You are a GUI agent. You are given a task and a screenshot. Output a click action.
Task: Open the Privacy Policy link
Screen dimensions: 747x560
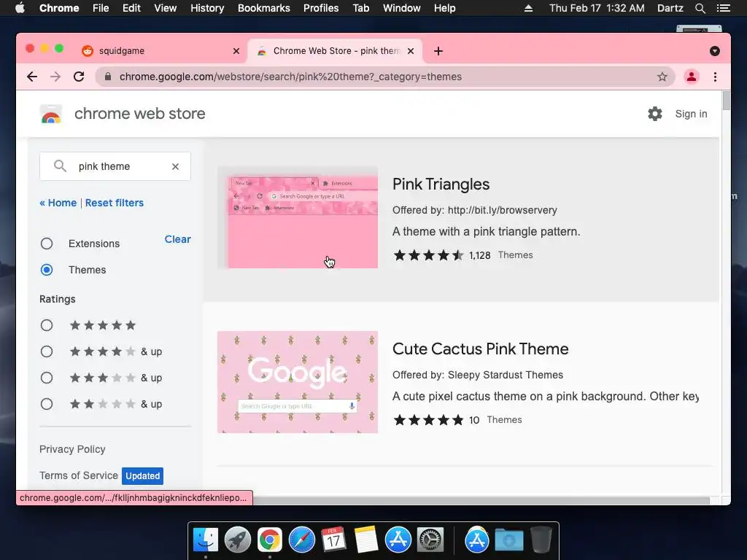(72, 449)
